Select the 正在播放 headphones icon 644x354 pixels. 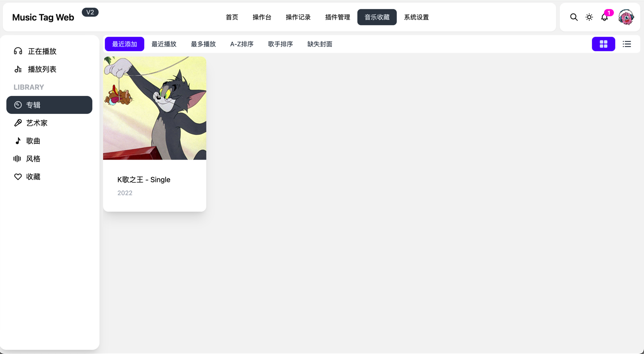tap(18, 51)
